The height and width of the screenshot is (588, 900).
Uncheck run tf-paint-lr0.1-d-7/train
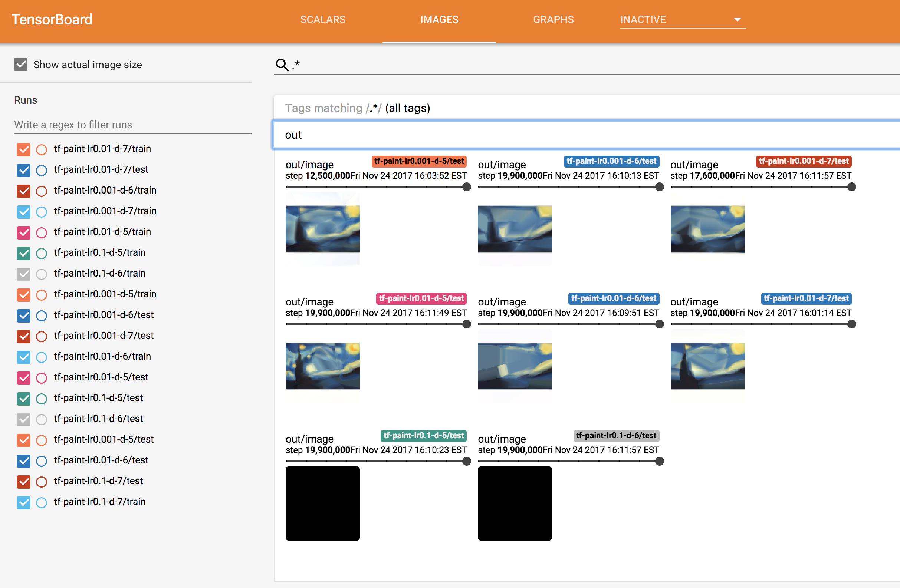24,503
